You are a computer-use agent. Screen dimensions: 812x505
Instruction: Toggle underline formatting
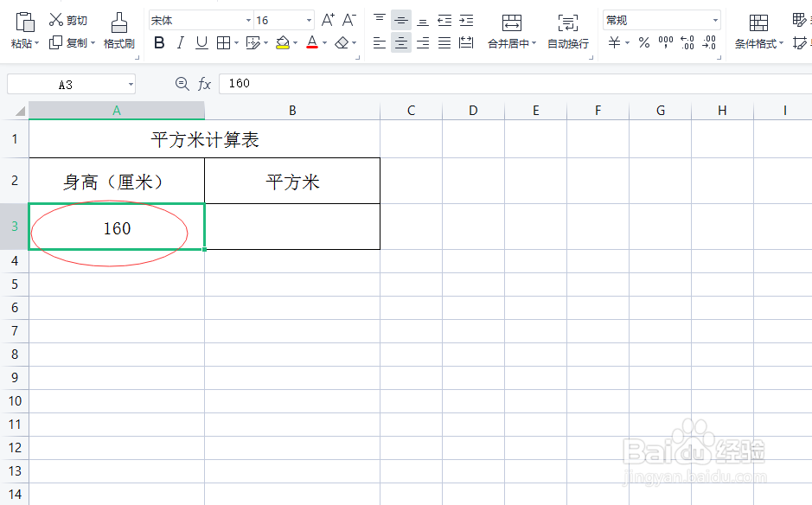201,42
